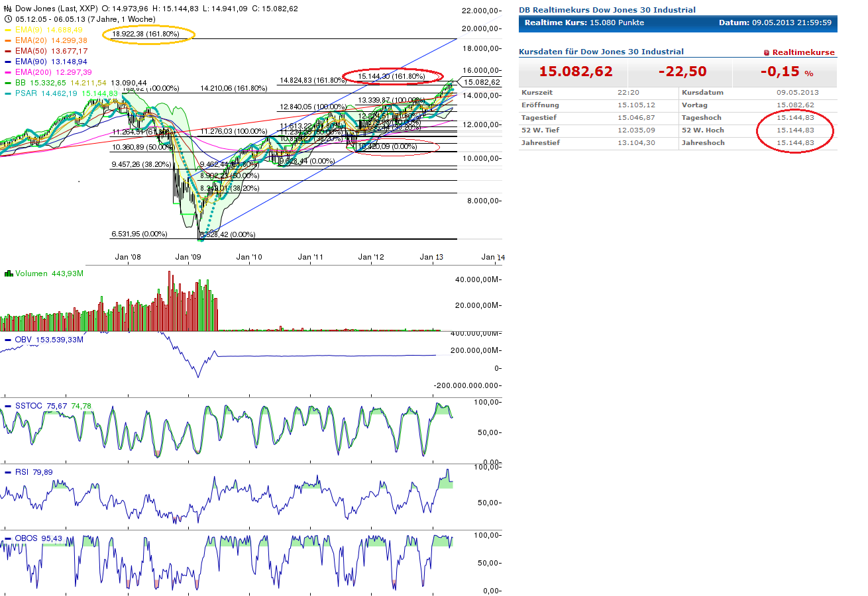Image resolution: width=868 pixels, height=596 pixels.
Task: Select the 52 W. Tief value 12.035,09
Action: point(635,130)
